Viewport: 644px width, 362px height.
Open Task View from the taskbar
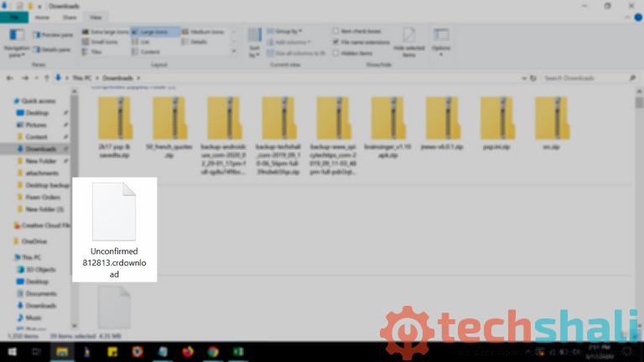coord(37,352)
